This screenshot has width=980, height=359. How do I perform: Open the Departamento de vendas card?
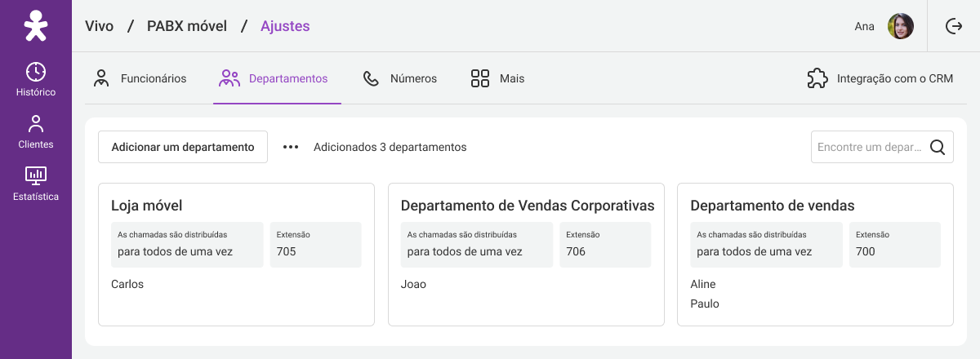(815, 255)
